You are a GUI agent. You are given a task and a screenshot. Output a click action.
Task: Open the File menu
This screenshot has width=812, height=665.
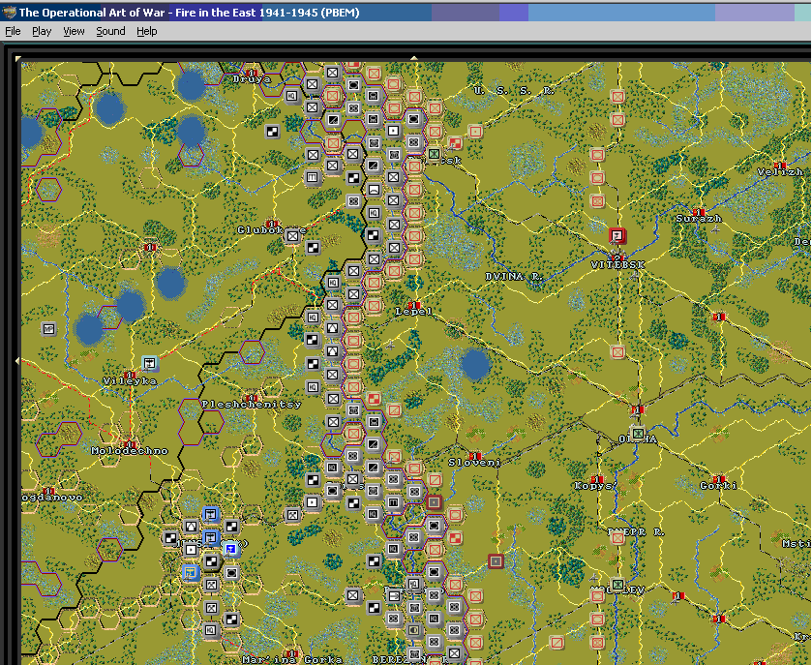13,31
